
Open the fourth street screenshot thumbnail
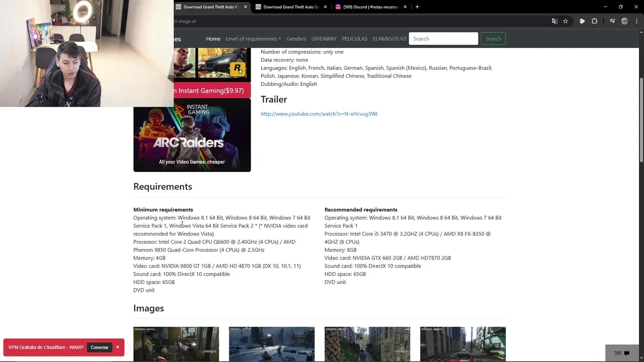463,344
